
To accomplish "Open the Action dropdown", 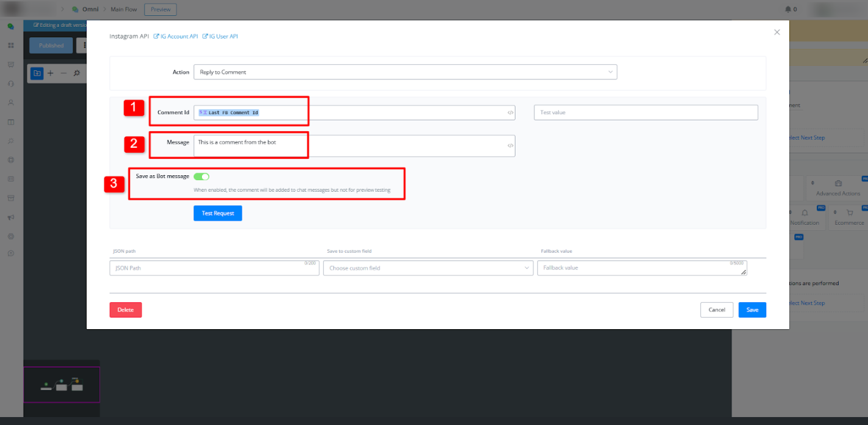I will [x=405, y=72].
